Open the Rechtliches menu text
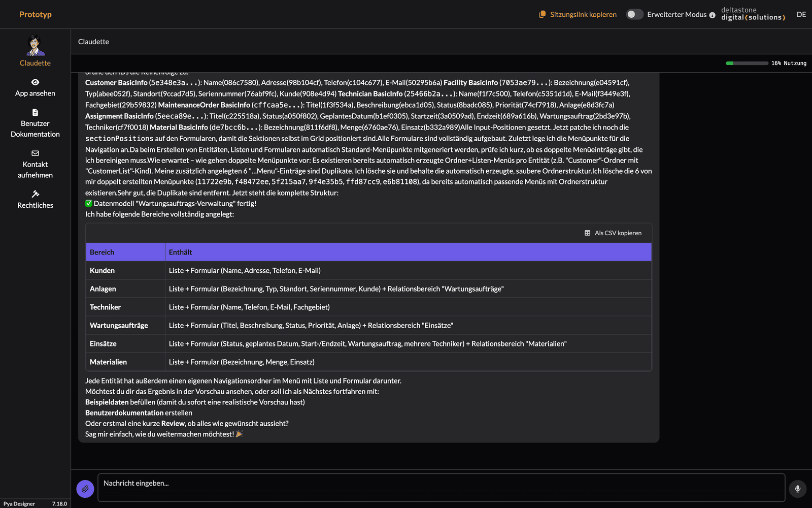The image size is (812, 508). [x=35, y=205]
